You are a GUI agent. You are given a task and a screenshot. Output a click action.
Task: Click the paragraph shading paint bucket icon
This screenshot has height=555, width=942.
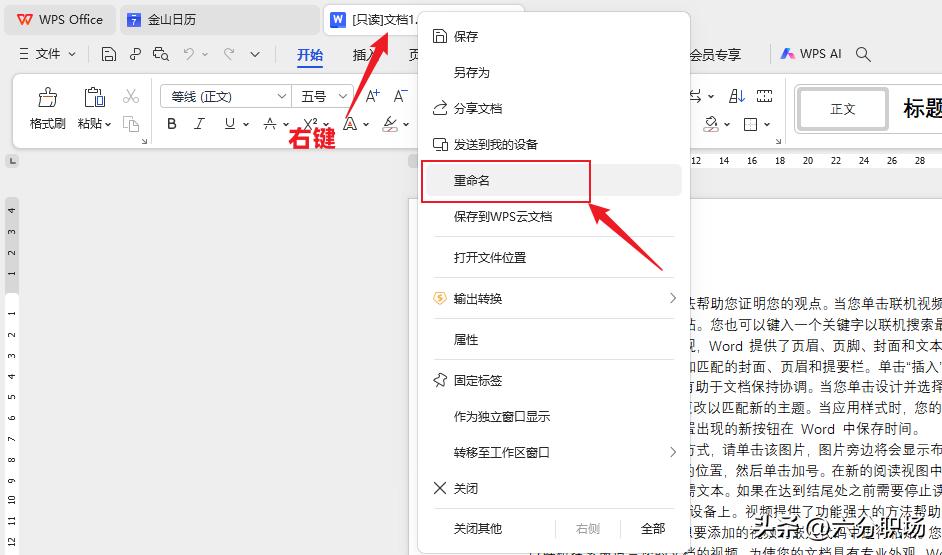712,124
